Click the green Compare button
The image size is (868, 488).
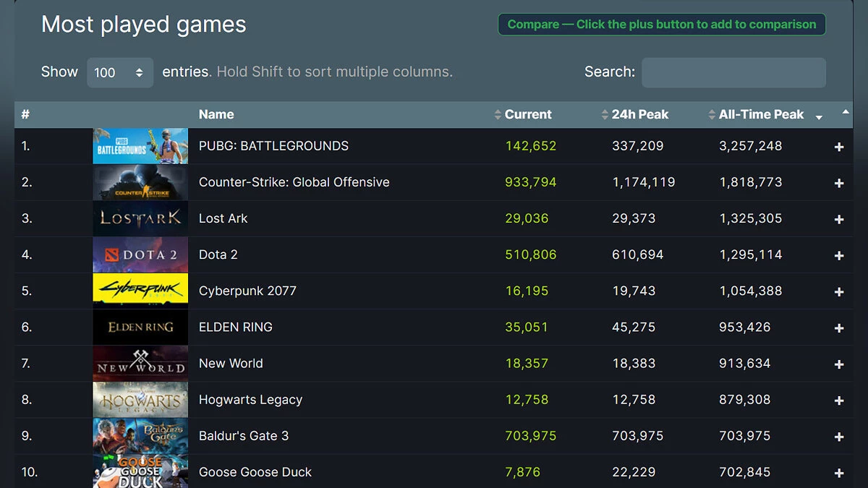pos(661,25)
